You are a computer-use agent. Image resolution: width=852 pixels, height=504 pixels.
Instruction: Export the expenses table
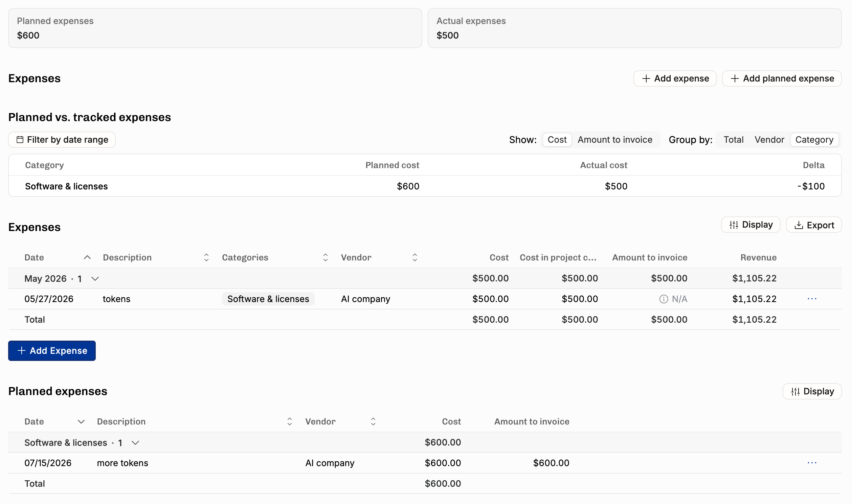[x=814, y=225]
